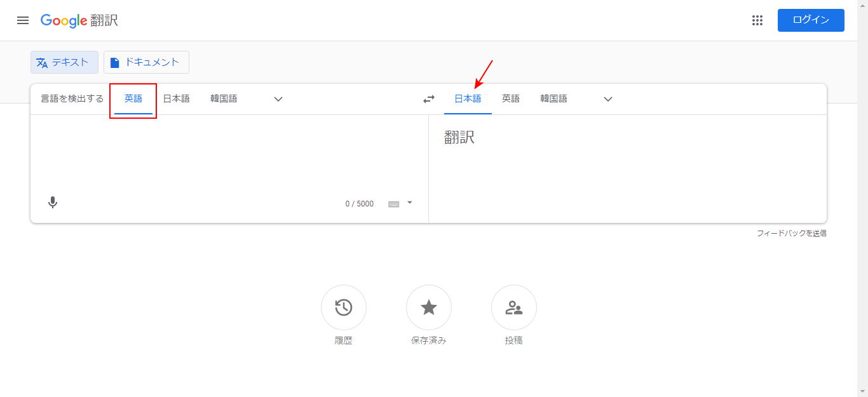This screenshot has width=868, height=397.
Task: Toggle the on-screen keyboard icon
Action: click(393, 204)
